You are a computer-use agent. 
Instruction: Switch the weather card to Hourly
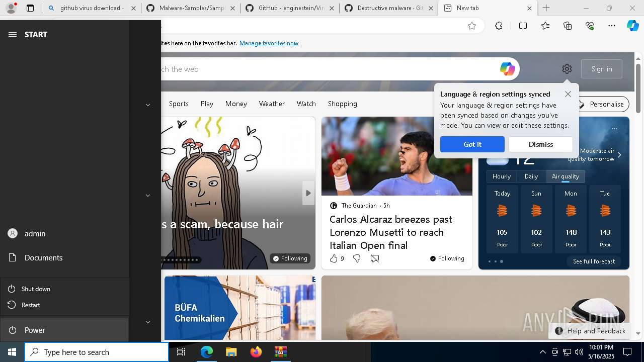[x=502, y=176]
